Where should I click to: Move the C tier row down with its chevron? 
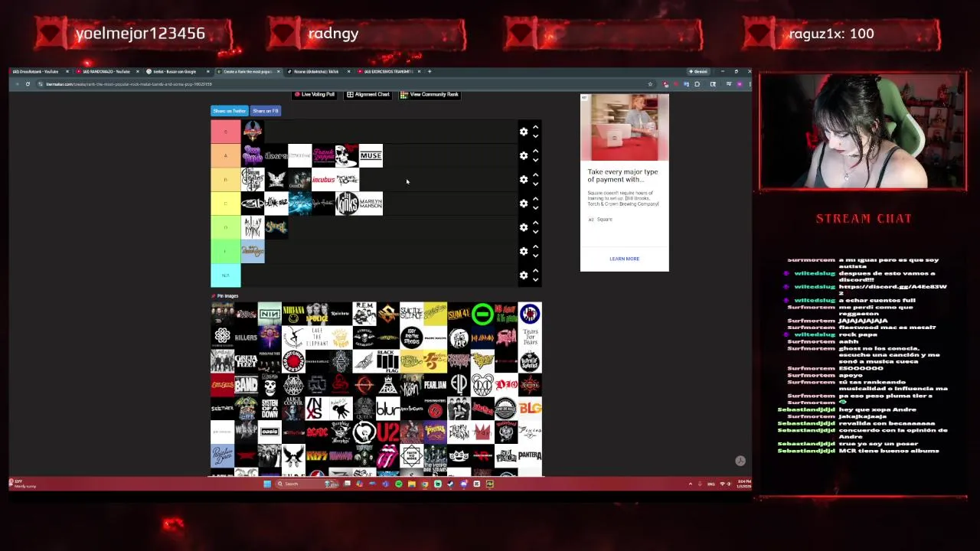536,208
